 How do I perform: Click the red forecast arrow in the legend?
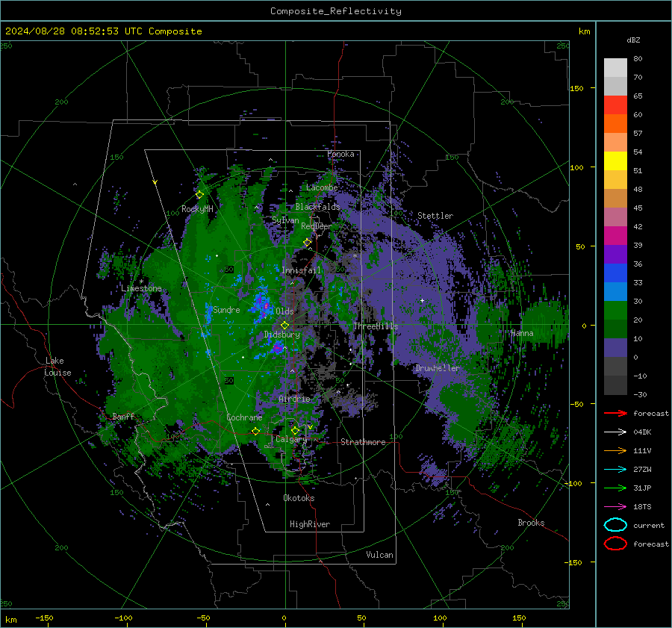click(x=615, y=413)
